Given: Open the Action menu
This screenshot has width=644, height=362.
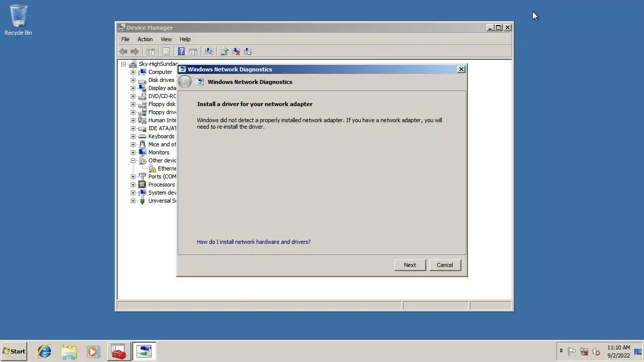Looking at the screenshot, I should pos(145,39).
